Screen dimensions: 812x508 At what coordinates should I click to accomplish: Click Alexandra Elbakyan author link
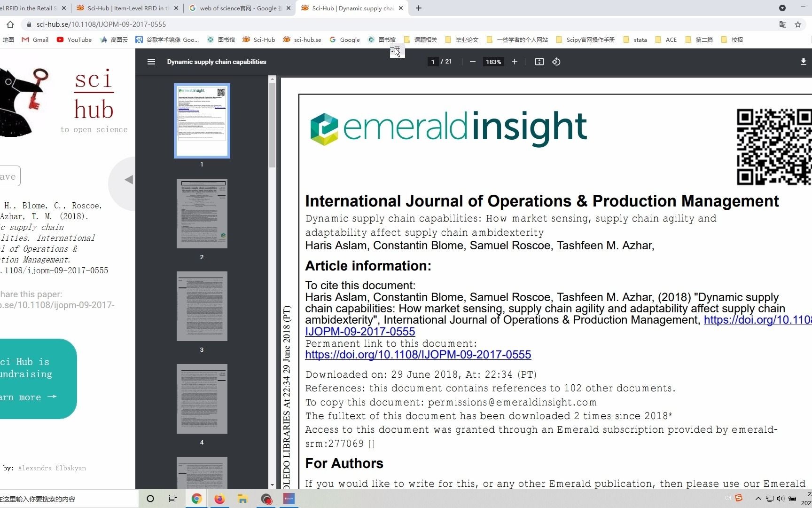click(x=52, y=468)
